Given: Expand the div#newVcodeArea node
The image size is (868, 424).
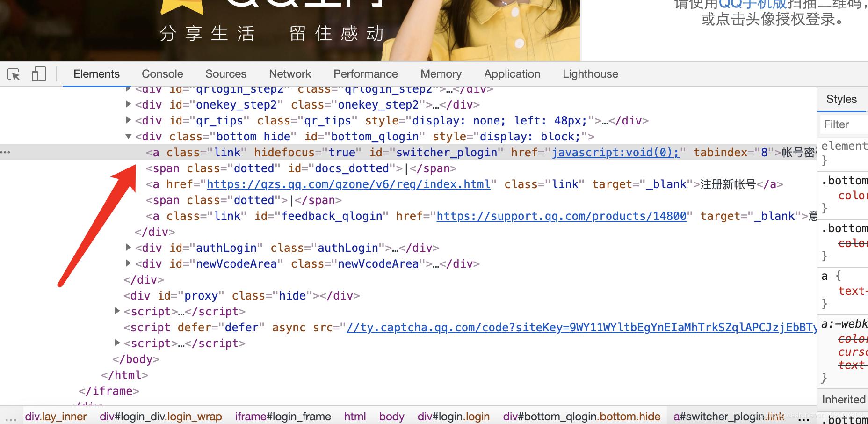Looking at the screenshot, I should click(129, 263).
